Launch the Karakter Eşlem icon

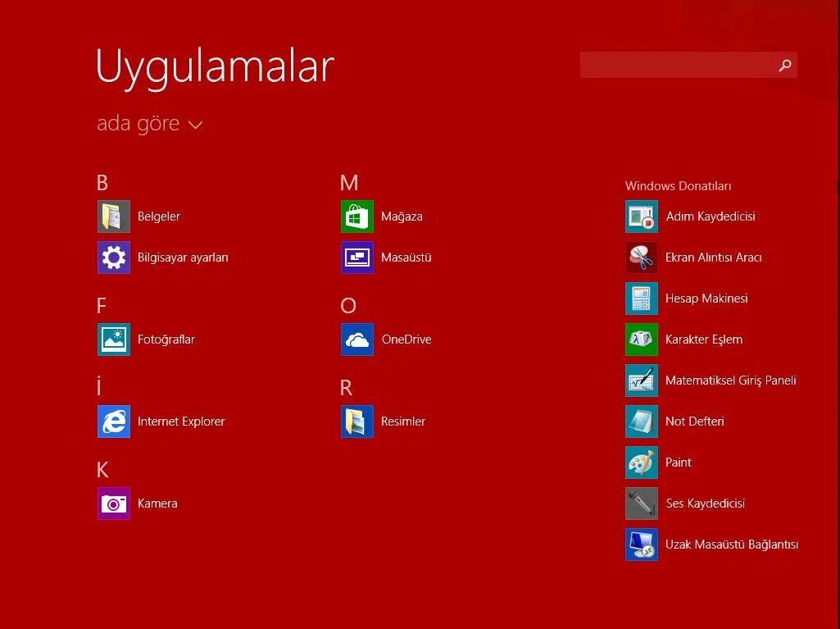(641, 340)
